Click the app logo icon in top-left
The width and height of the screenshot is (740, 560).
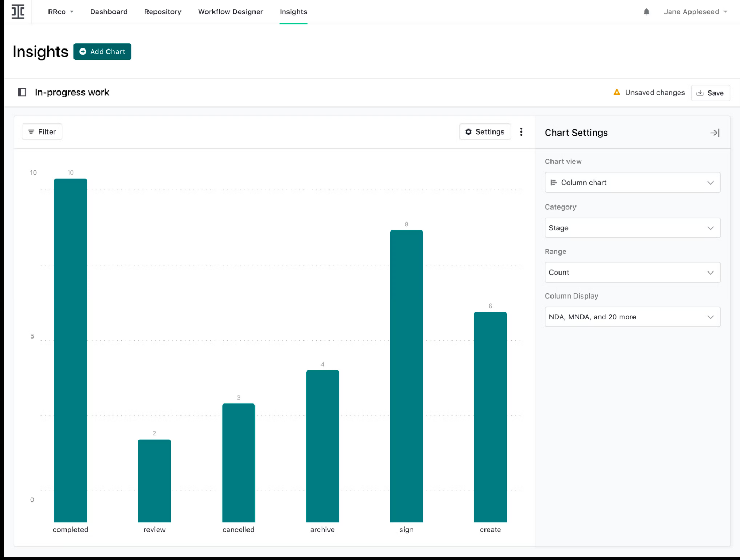click(18, 12)
